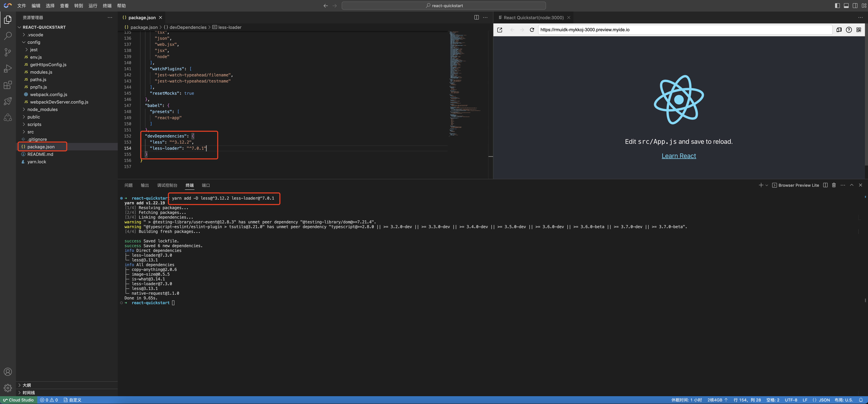Image resolution: width=868 pixels, height=404 pixels.
Task: Collapse the config folder
Action: pyautogui.click(x=34, y=42)
